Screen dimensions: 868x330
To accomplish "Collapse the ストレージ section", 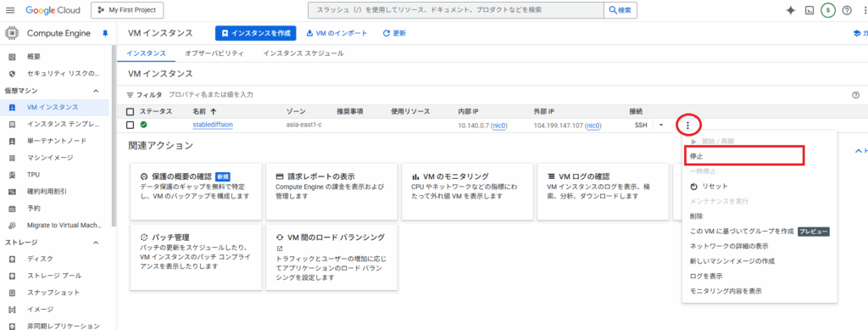I will (x=96, y=243).
